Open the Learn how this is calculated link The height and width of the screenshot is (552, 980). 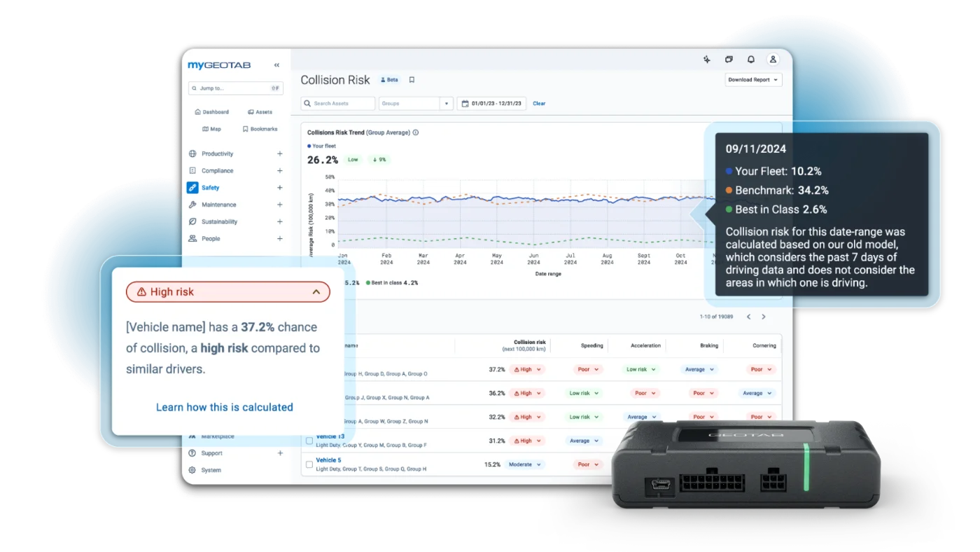(x=225, y=407)
